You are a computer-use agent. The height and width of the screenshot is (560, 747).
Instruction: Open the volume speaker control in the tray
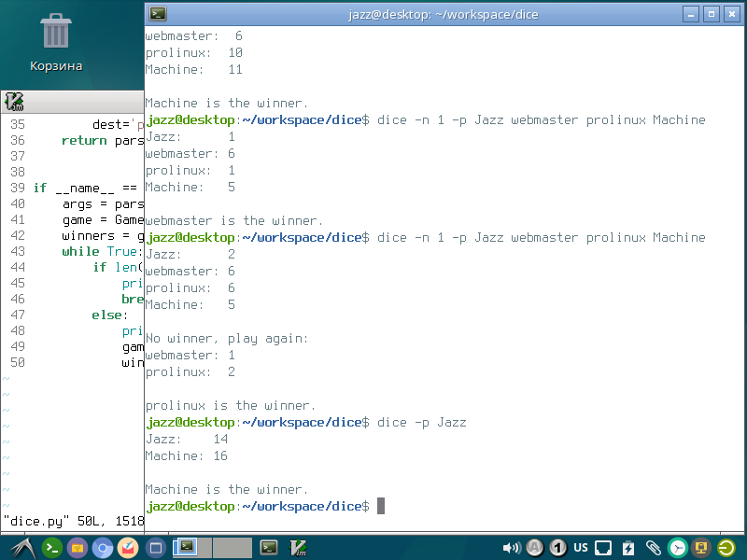click(x=512, y=548)
